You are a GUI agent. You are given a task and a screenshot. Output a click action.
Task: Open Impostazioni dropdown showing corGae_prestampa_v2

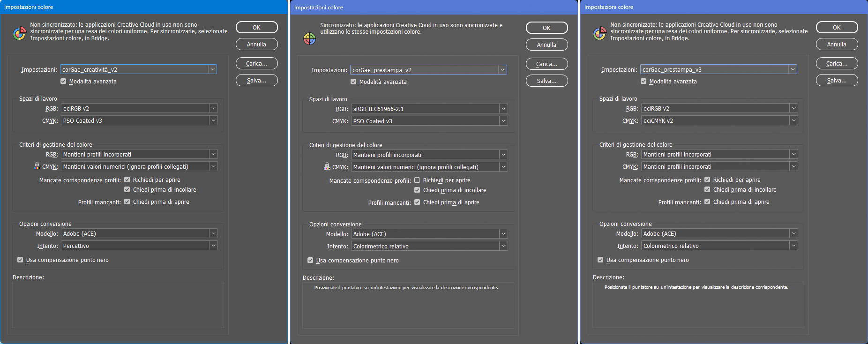pyautogui.click(x=428, y=70)
